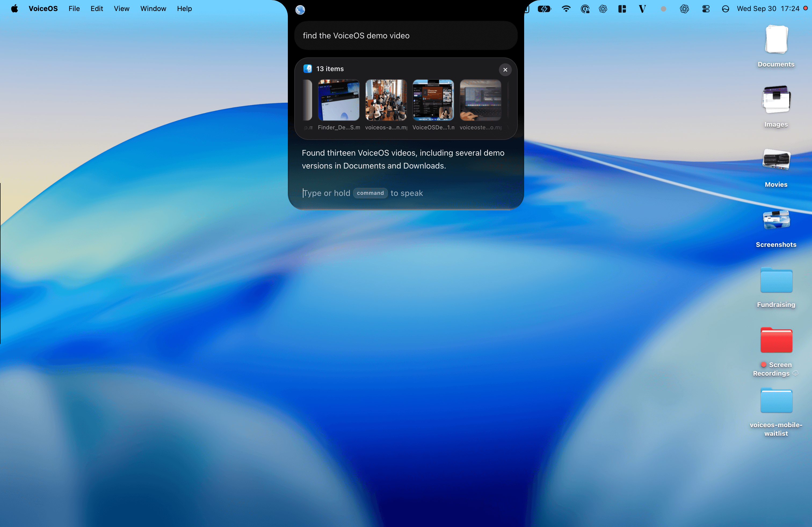Open the VoiceOS app menu

click(43, 9)
